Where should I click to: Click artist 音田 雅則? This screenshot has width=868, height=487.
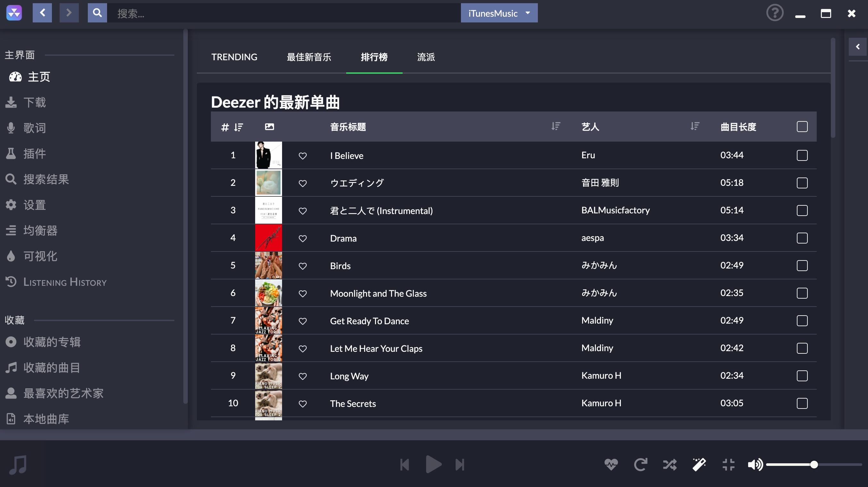pyautogui.click(x=600, y=183)
